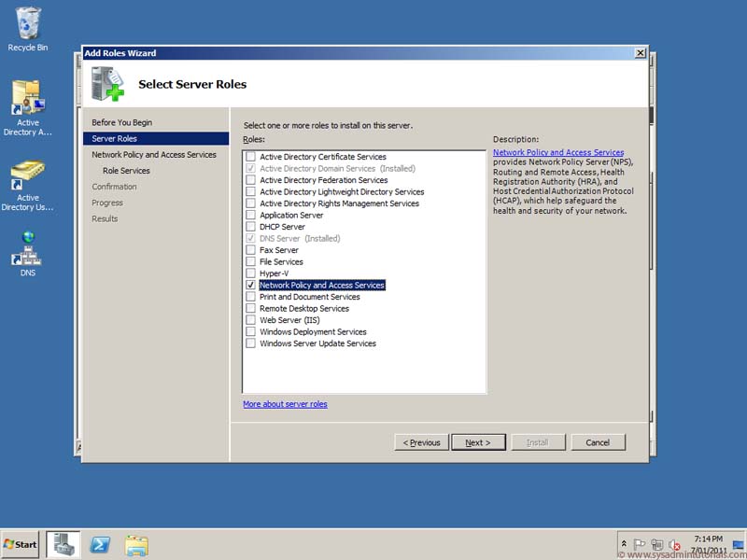
Task: Open Active Directory Users shortcut on desktop
Action: coord(28,185)
